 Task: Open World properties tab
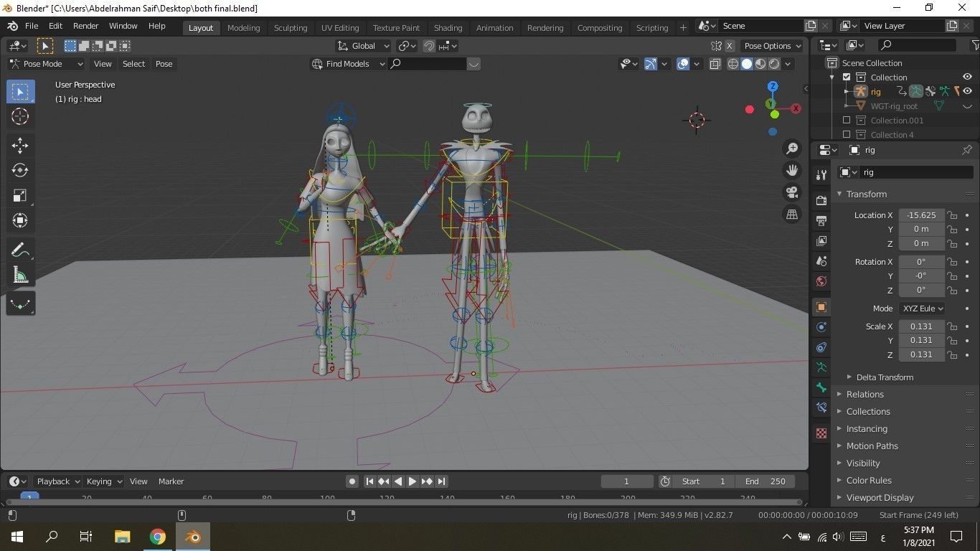(821, 281)
